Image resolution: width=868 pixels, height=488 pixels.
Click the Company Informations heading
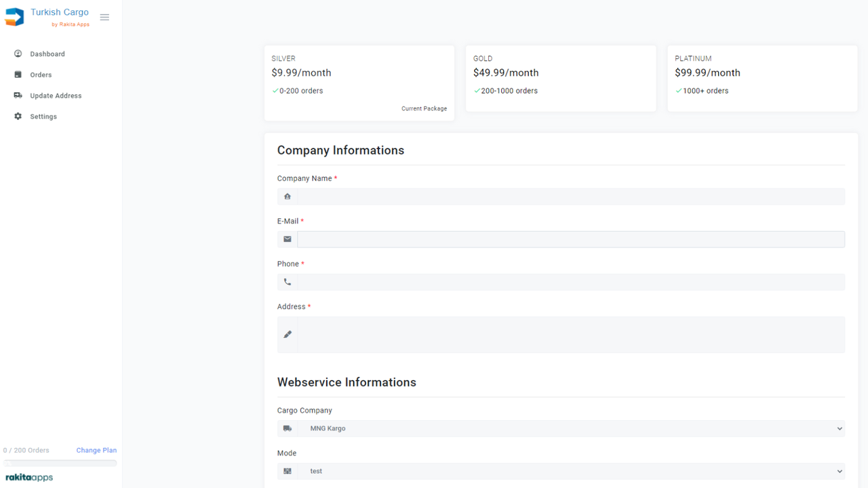pyautogui.click(x=340, y=150)
